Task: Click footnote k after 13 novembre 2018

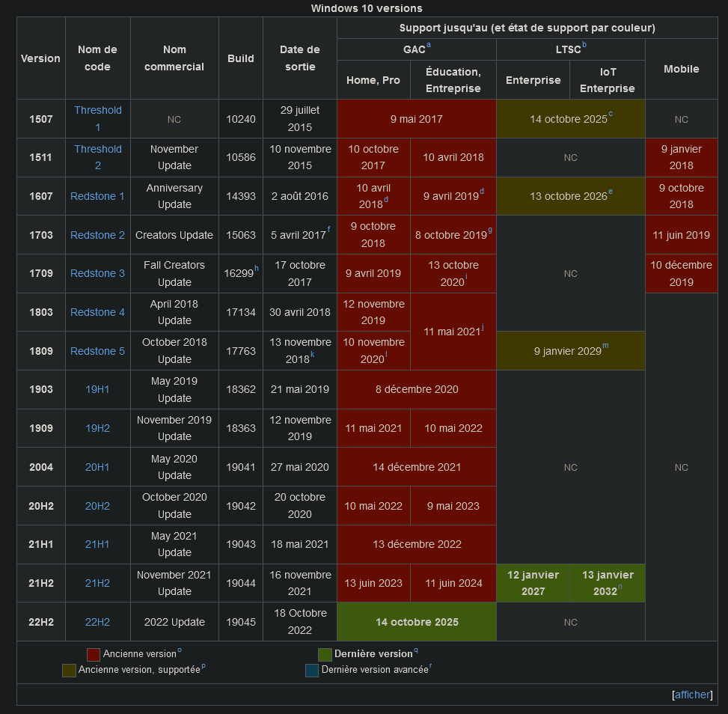Action: [x=313, y=355]
